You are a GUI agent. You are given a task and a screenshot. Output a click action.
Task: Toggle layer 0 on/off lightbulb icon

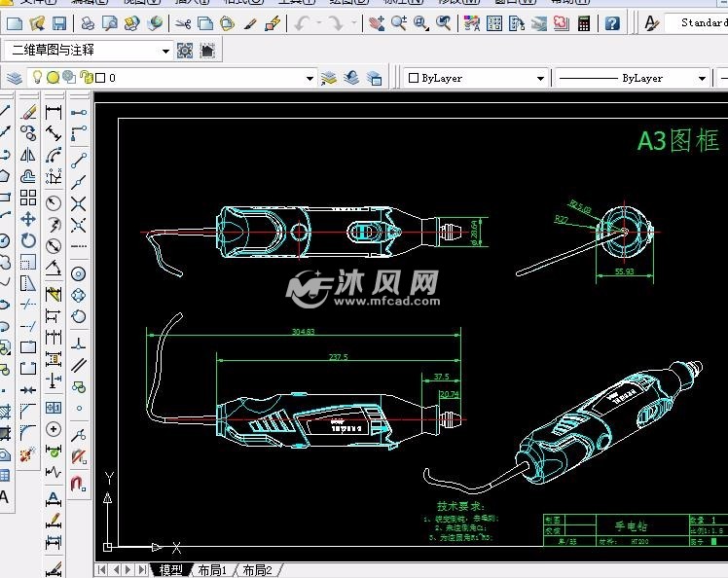(38, 78)
